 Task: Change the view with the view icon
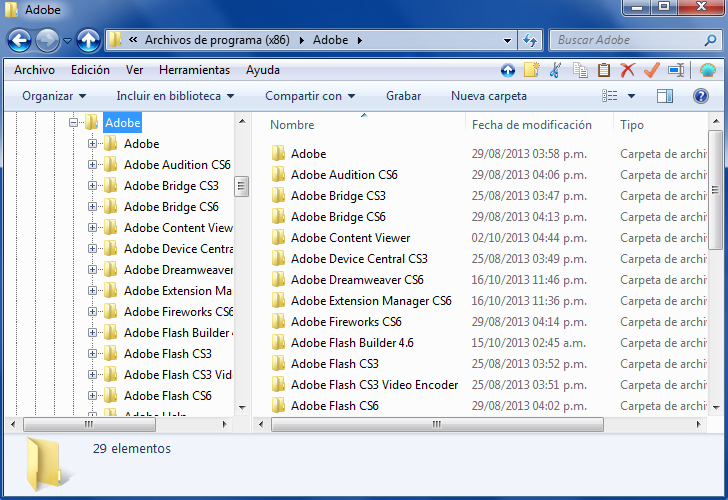pyautogui.click(x=610, y=96)
